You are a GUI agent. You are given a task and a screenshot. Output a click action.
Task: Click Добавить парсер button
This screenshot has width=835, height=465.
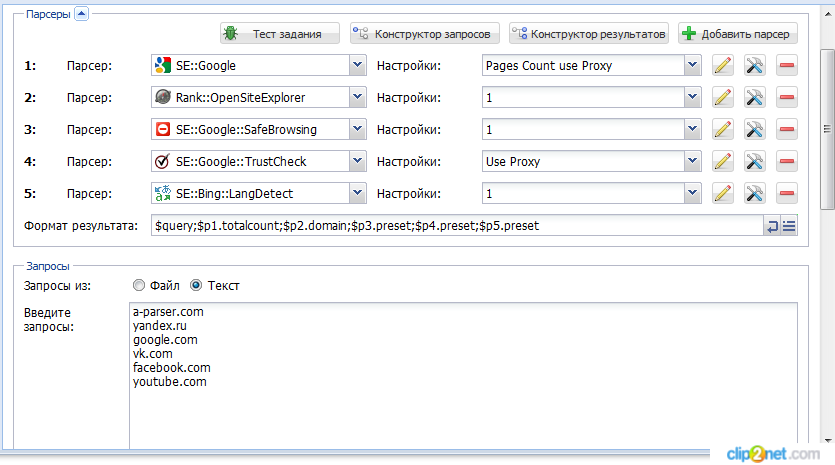tap(737, 34)
